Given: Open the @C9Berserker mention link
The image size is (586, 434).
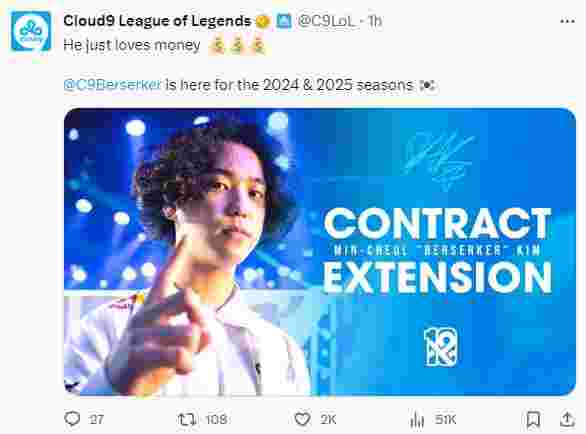Looking at the screenshot, I should click(x=112, y=84).
